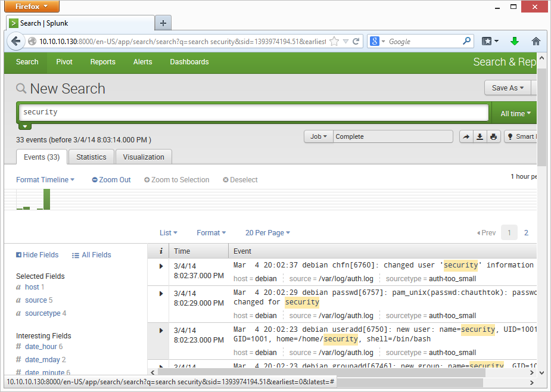Go to the Firefox home page icon

coord(536,41)
